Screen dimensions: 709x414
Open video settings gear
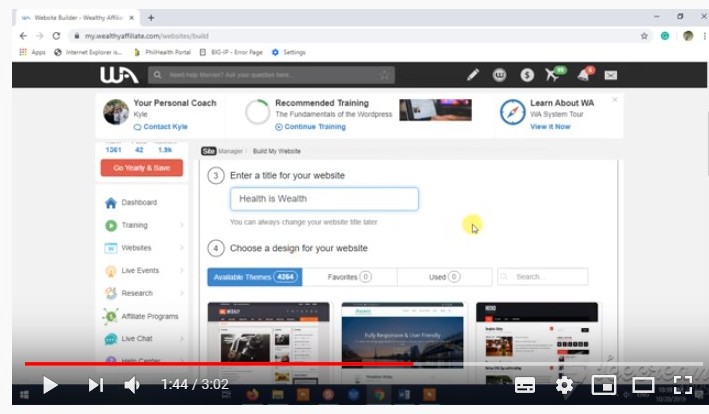click(564, 386)
